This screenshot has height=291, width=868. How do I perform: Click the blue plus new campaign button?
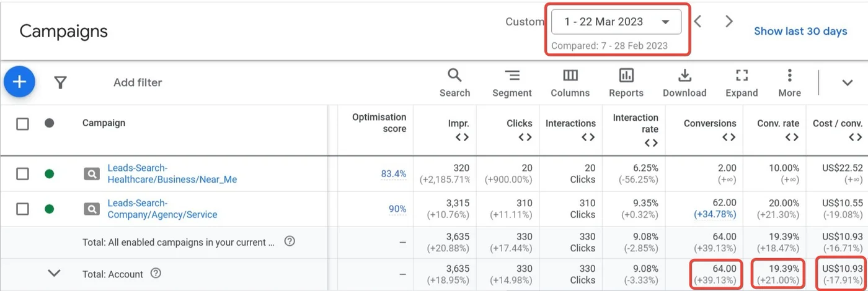pos(19,82)
